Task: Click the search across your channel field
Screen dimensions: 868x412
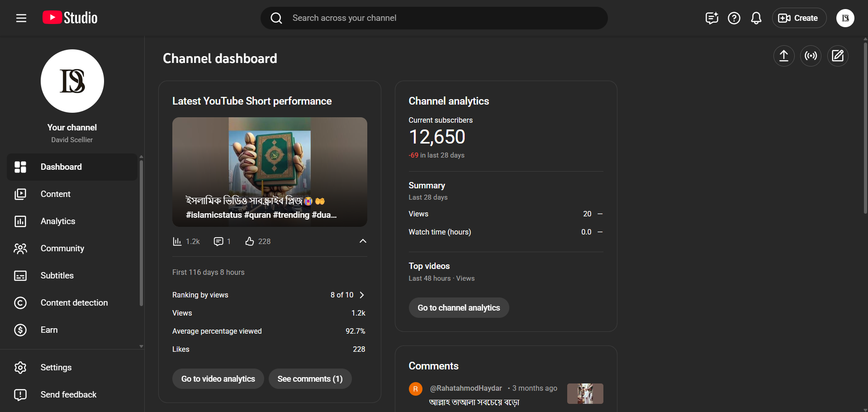Action: click(434, 18)
